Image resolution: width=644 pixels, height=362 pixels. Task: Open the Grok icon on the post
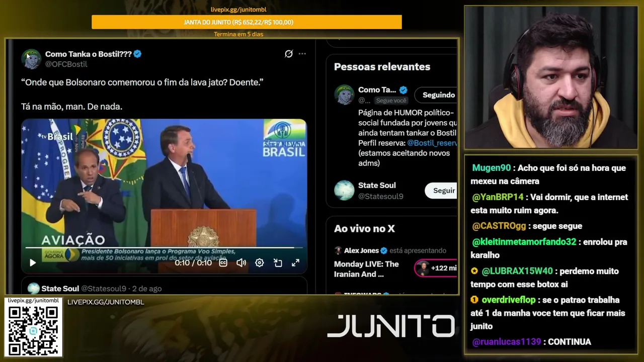pos(289,54)
